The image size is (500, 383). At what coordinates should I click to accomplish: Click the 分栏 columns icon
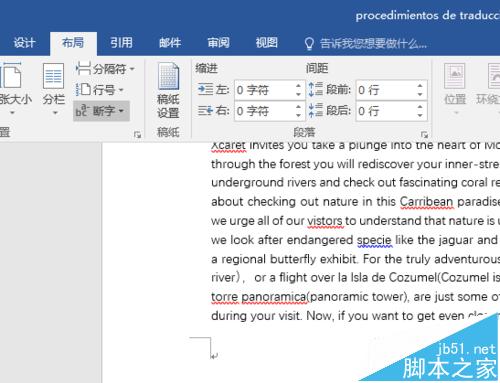[53, 76]
